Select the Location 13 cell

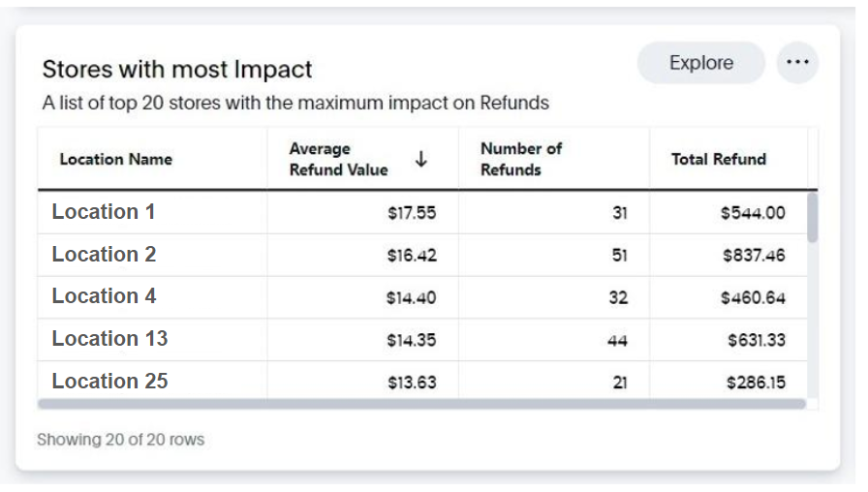[152, 340]
